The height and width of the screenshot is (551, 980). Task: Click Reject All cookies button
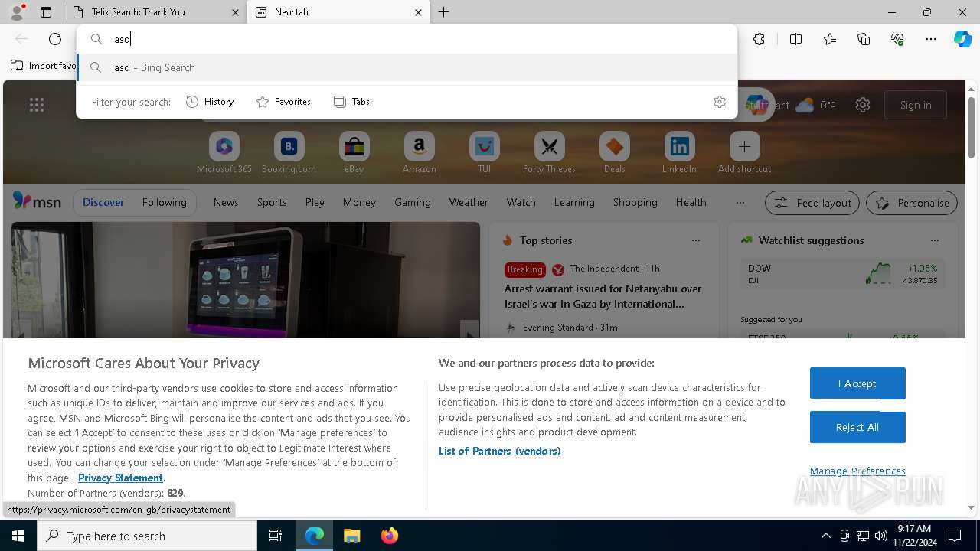[x=857, y=427]
